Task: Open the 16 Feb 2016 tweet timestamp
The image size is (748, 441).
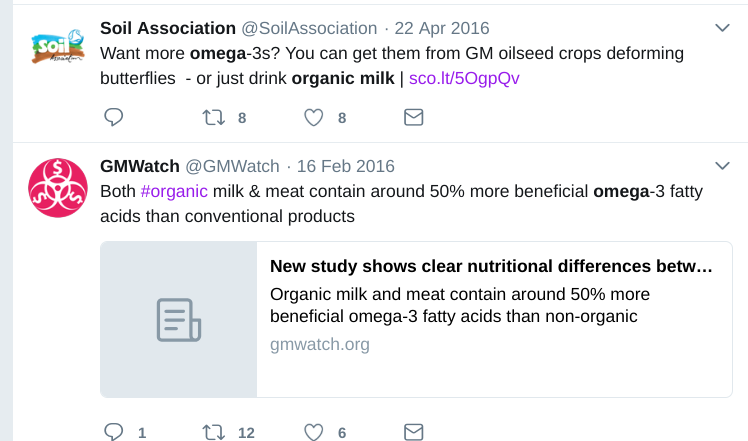Action: coord(348,166)
